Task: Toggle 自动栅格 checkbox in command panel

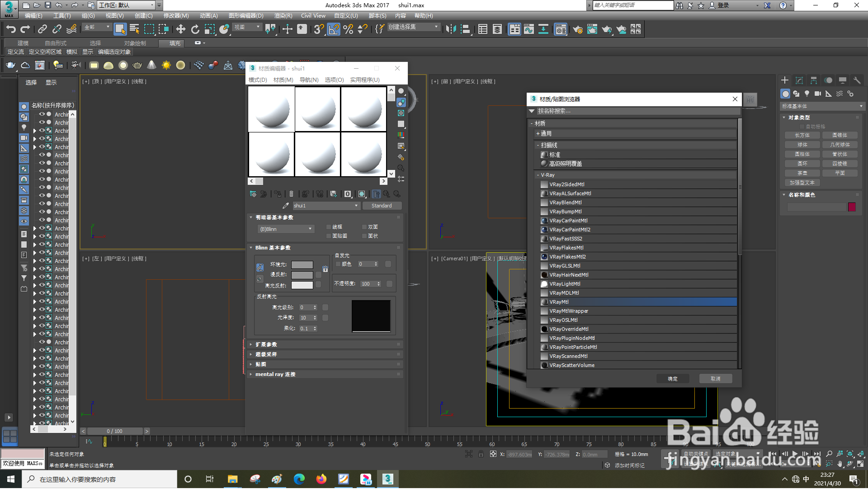Action: click(802, 127)
